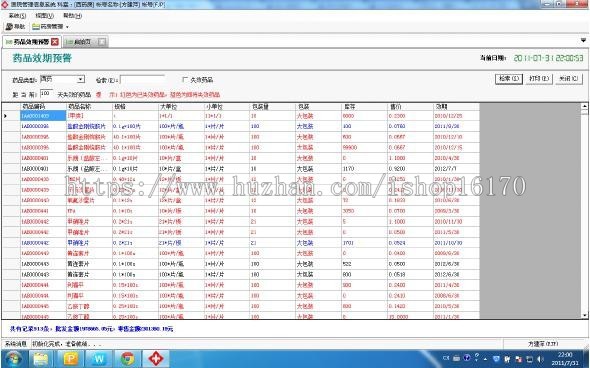Click the Search (S) button
590x368 pixels.
509,79
